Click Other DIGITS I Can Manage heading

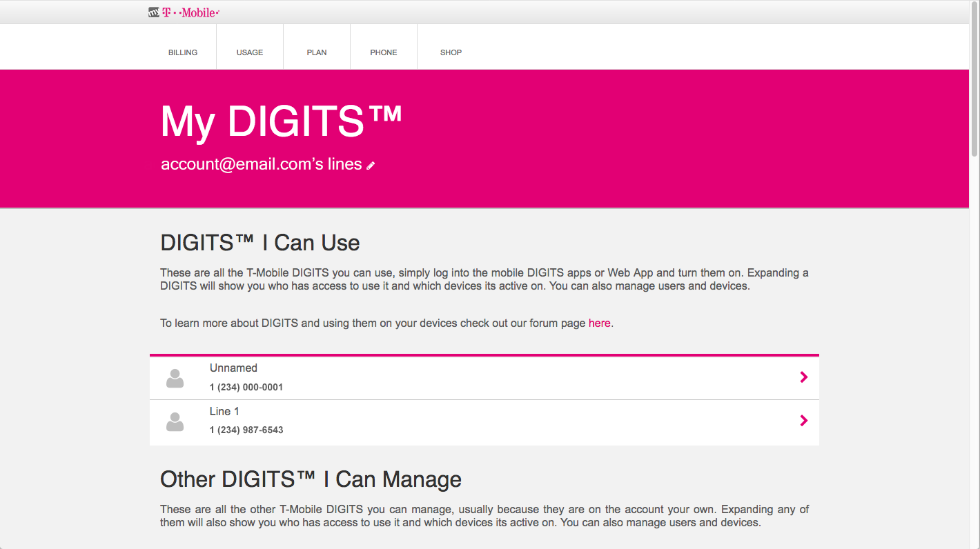[311, 479]
